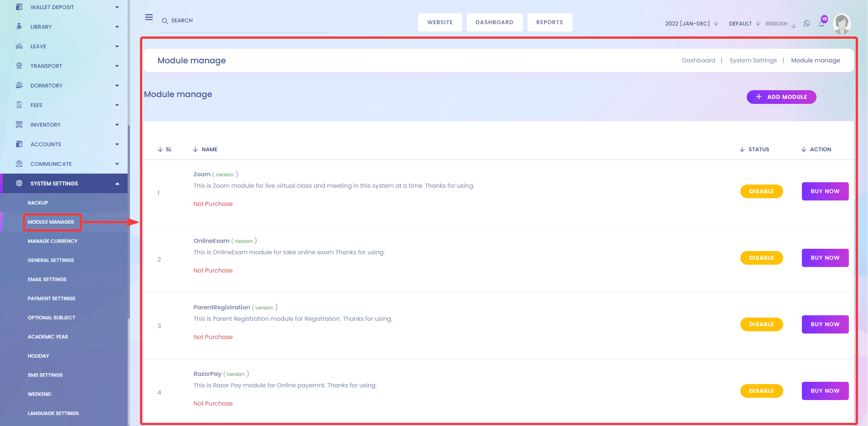Expand Leave menu chevron
868x426 pixels.
tap(117, 46)
